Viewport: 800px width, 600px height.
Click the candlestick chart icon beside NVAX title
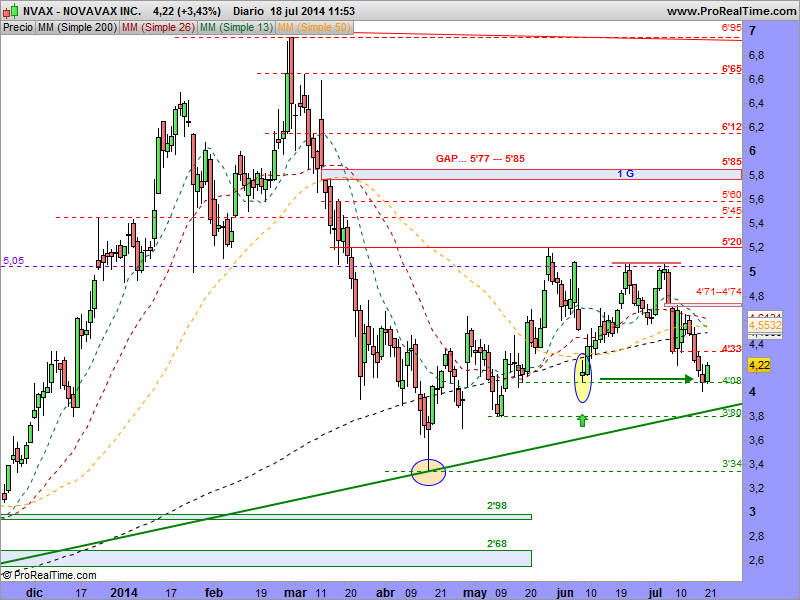pyautogui.click(x=10, y=11)
